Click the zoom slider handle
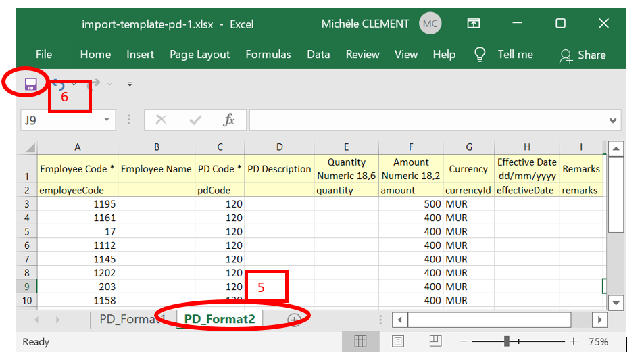Screen dimensions: 644x363 (507, 341)
